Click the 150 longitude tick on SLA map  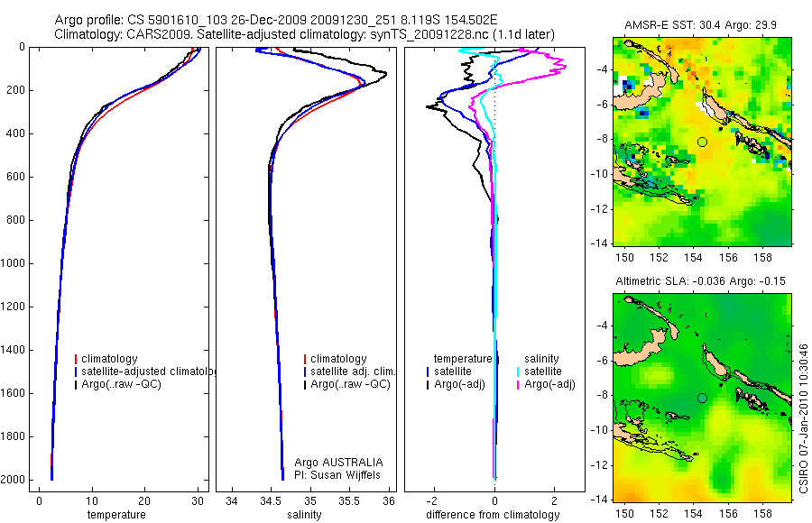tap(624, 514)
